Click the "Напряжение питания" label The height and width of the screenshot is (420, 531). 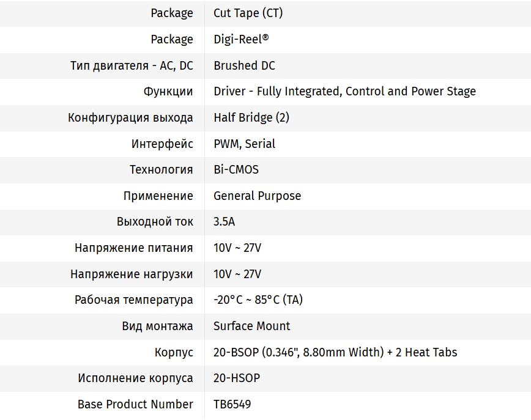[x=134, y=248]
